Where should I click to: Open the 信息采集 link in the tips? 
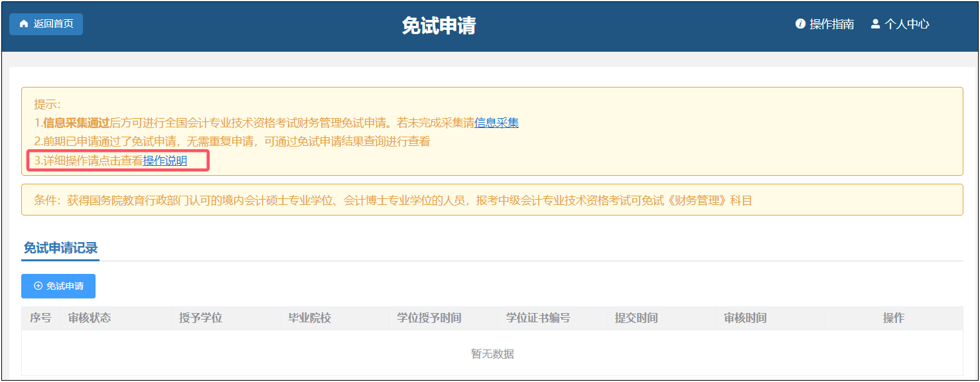point(498,123)
